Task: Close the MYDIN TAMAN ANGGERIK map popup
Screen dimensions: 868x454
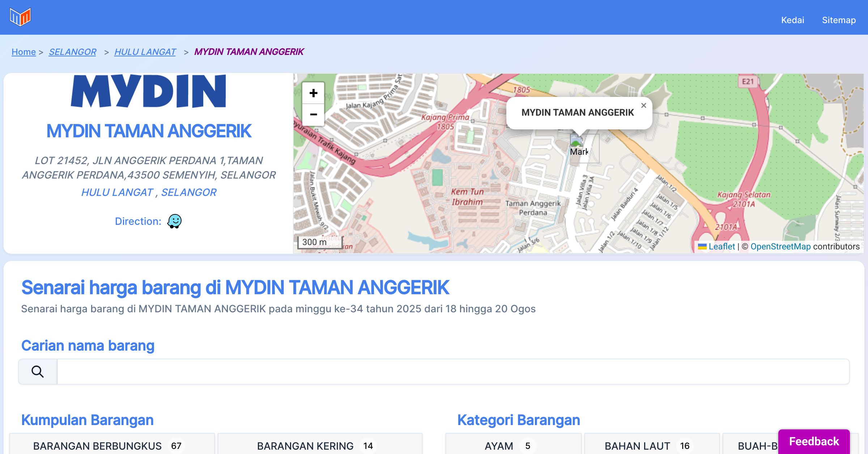Action: point(643,106)
